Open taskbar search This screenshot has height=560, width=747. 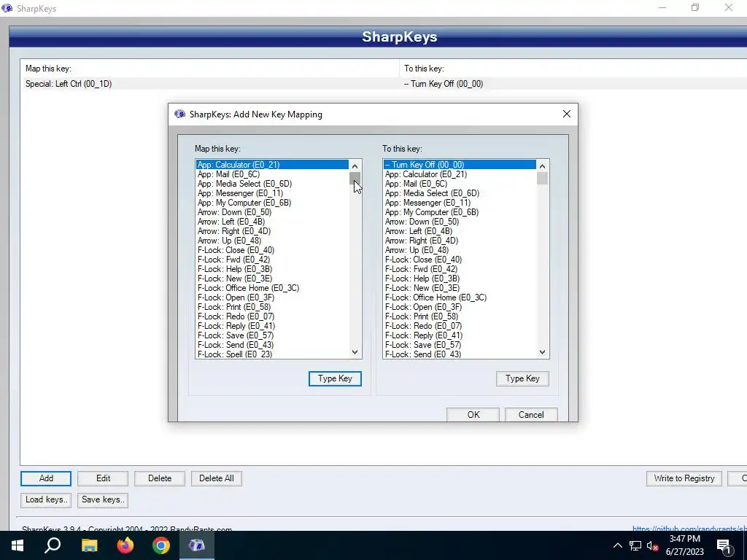(53, 545)
